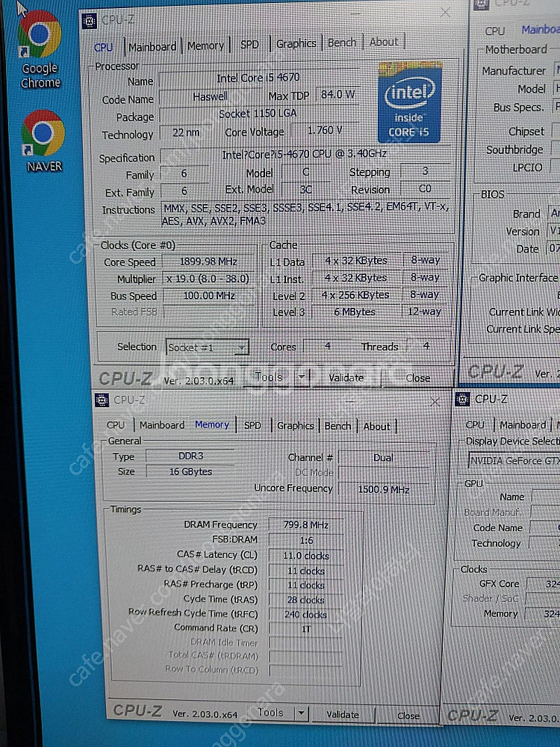Click the processor name Intel Core i5 4670
This screenshot has height=747, width=560.
258,78
